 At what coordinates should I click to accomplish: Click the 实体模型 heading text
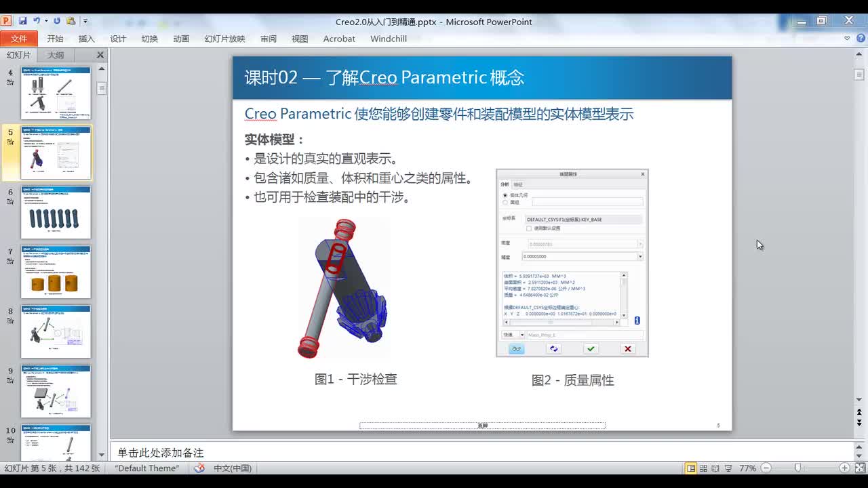point(274,140)
